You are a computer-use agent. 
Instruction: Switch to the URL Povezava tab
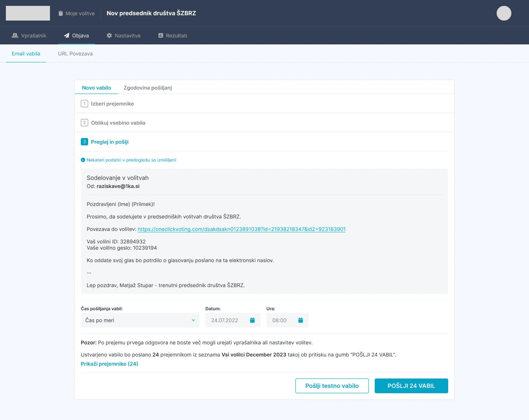click(75, 54)
